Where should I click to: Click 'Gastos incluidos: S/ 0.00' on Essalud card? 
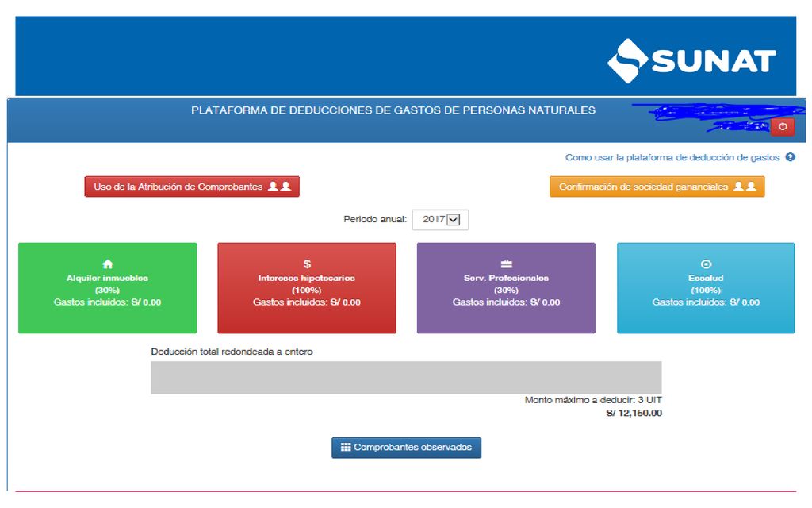(x=706, y=302)
